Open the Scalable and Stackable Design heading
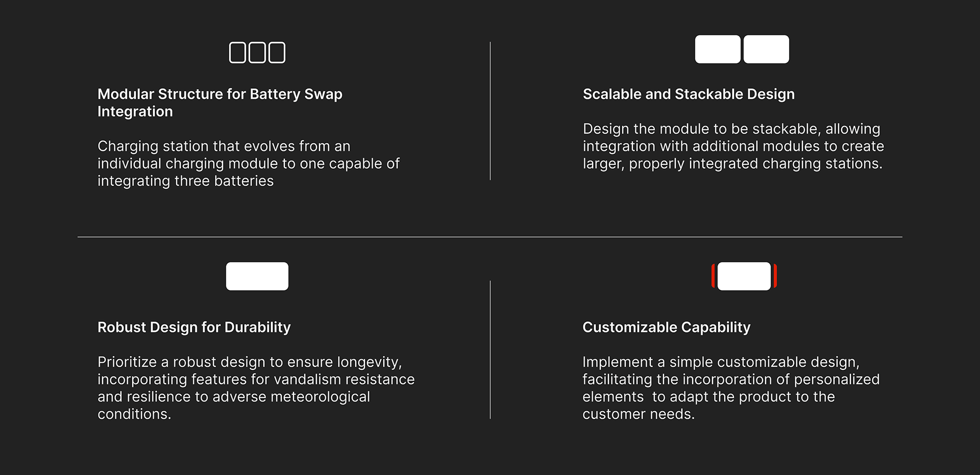This screenshot has height=475, width=980. [x=689, y=94]
